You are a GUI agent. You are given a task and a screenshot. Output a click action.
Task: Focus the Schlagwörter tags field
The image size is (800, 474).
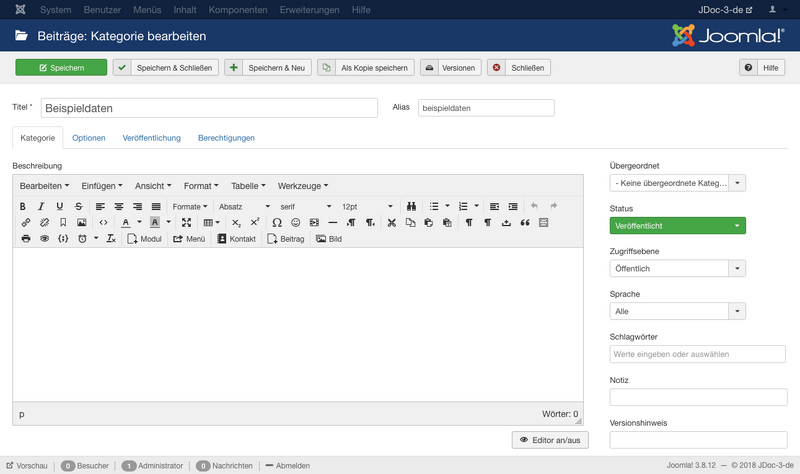697,354
